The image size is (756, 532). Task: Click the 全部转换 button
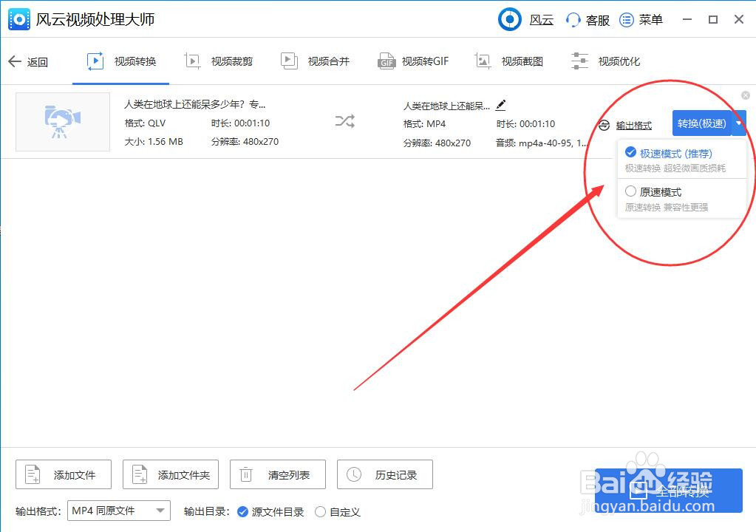coord(668,491)
